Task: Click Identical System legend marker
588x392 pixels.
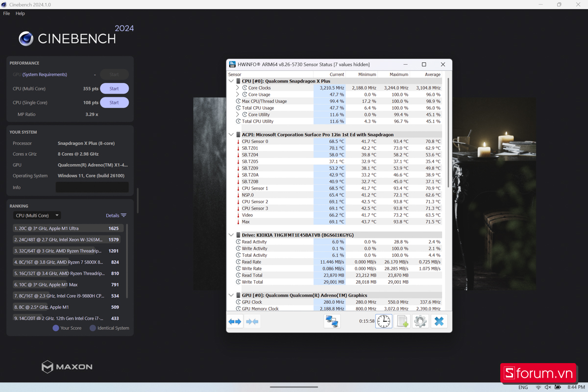Action: [x=93, y=328]
